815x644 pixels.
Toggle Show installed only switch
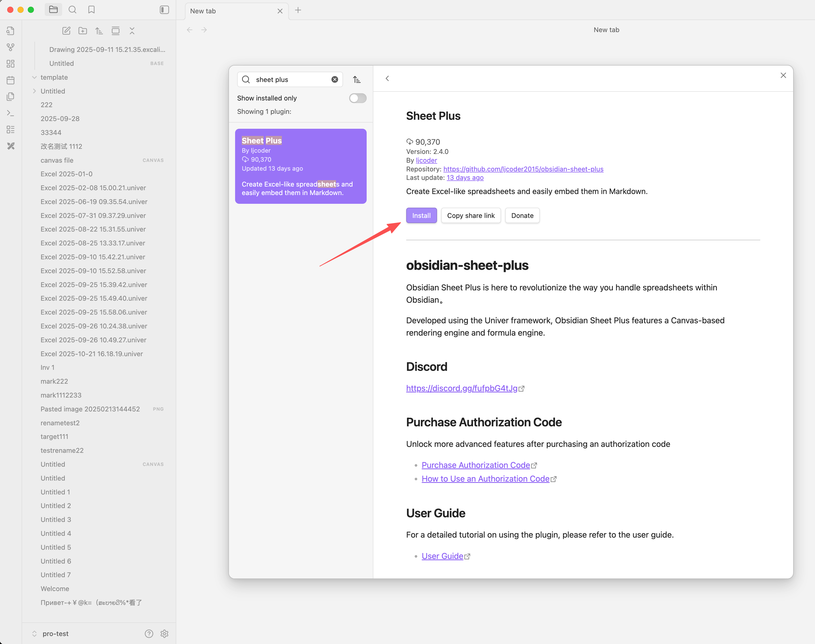pyautogui.click(x=357, y=98)
